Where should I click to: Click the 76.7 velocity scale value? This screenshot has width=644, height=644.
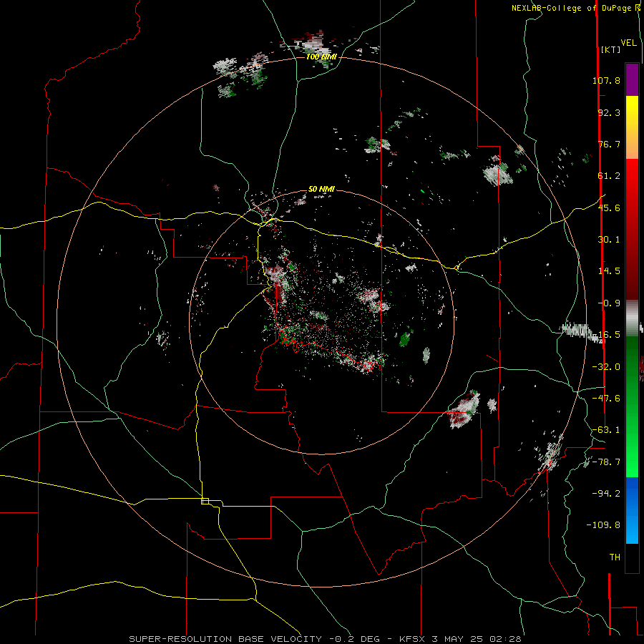point(609,144)
